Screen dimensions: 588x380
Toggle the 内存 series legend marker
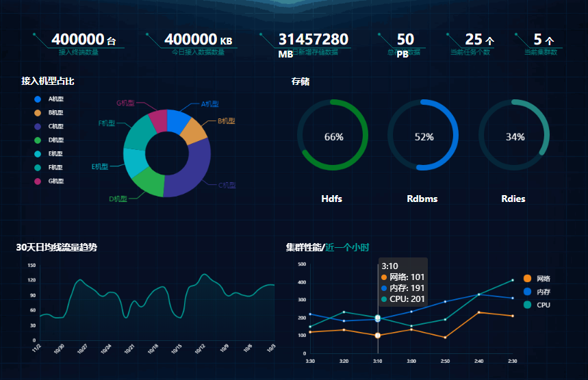pos(527,292)
